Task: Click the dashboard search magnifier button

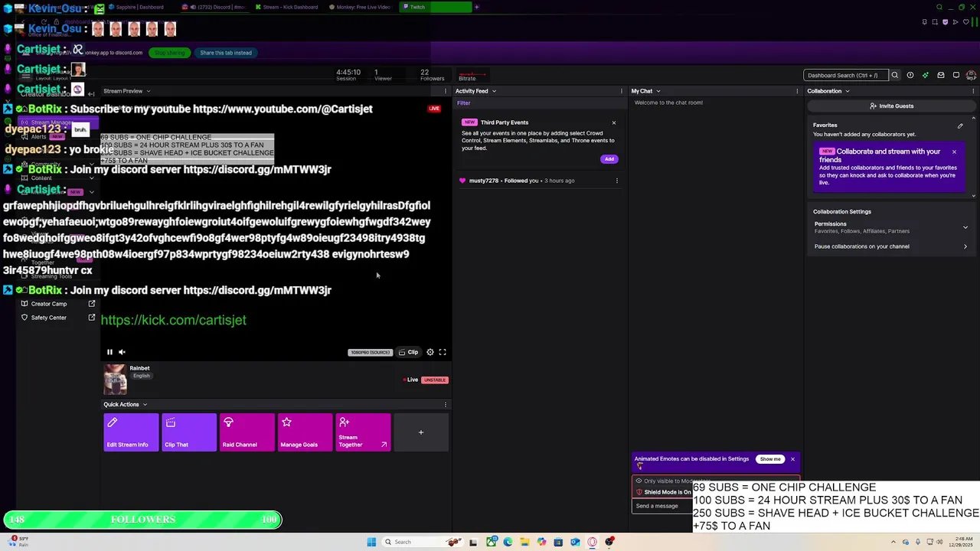Action: (894, 75)
